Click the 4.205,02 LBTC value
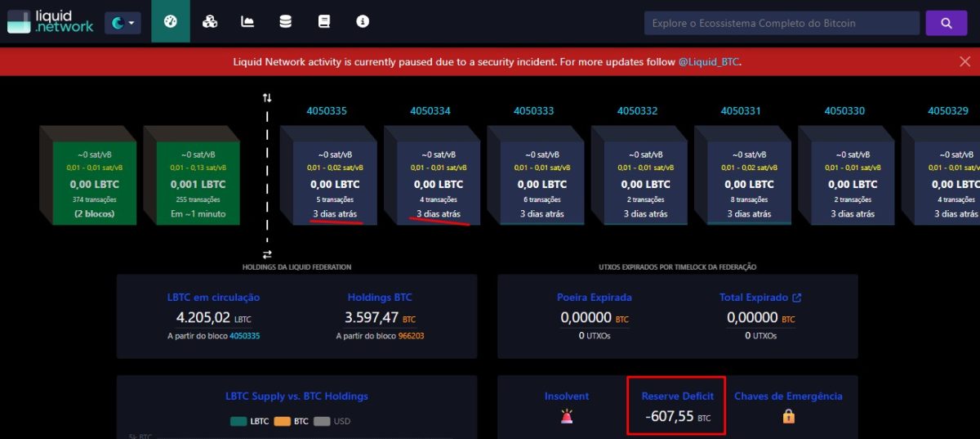Screen dimensions: 980x439 pyautogui.click(x=214, y=317)
